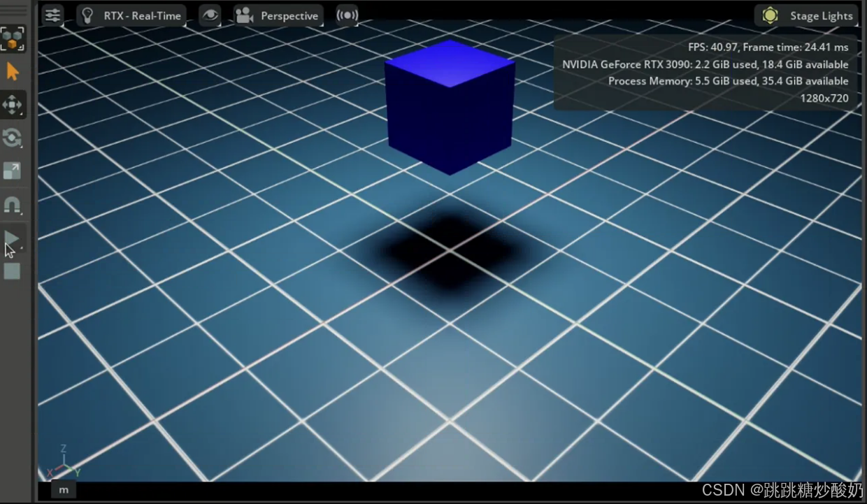Activate the Move tool

[13, 105]
